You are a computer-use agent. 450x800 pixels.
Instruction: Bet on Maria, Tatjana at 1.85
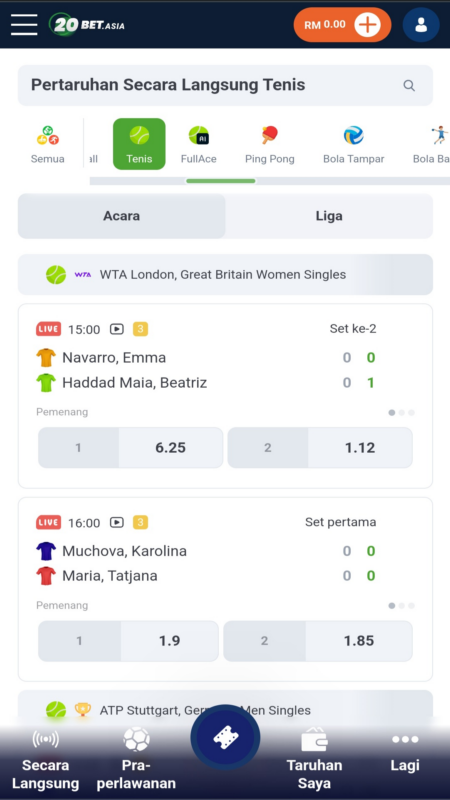click(x=318, y=641)
